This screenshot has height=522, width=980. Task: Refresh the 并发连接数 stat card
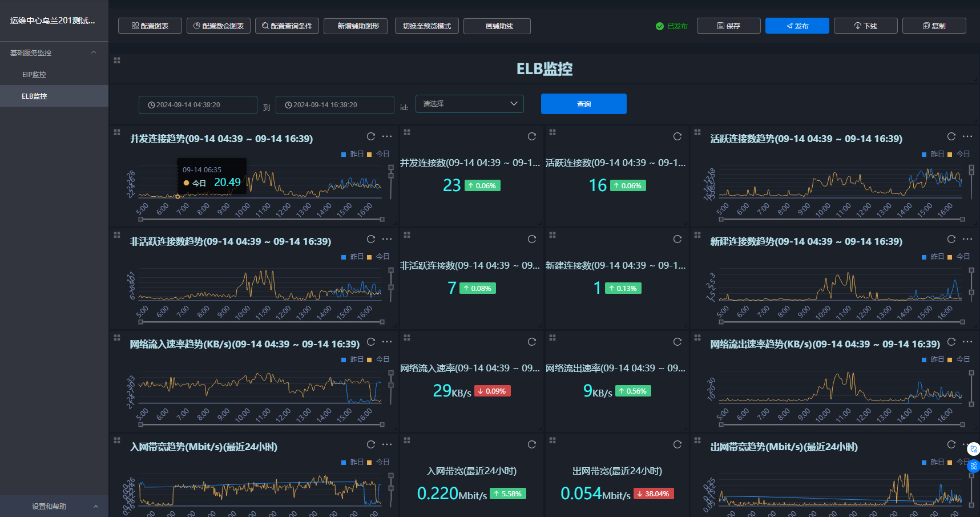531,136
